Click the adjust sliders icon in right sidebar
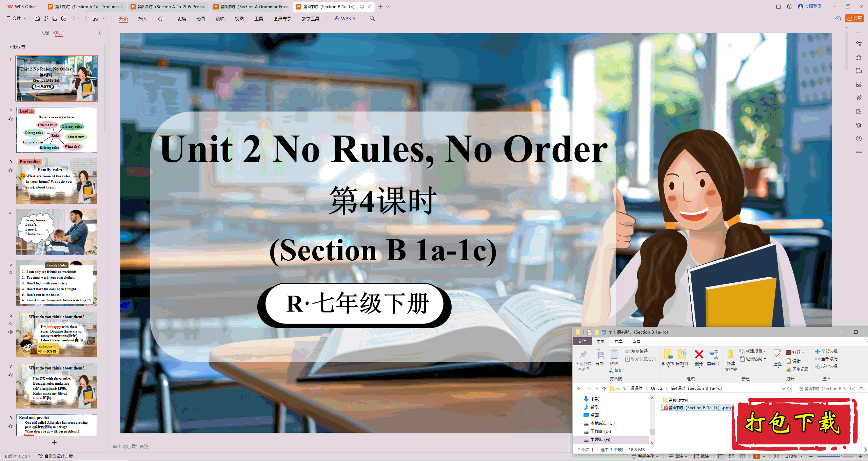This screenshot has height=461, width=868. 859,44
